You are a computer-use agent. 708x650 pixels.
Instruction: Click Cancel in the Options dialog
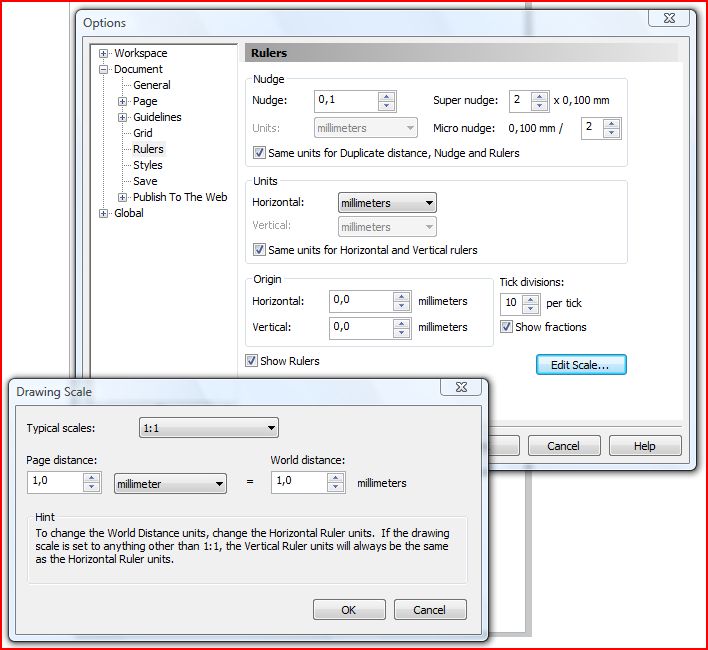564,446
